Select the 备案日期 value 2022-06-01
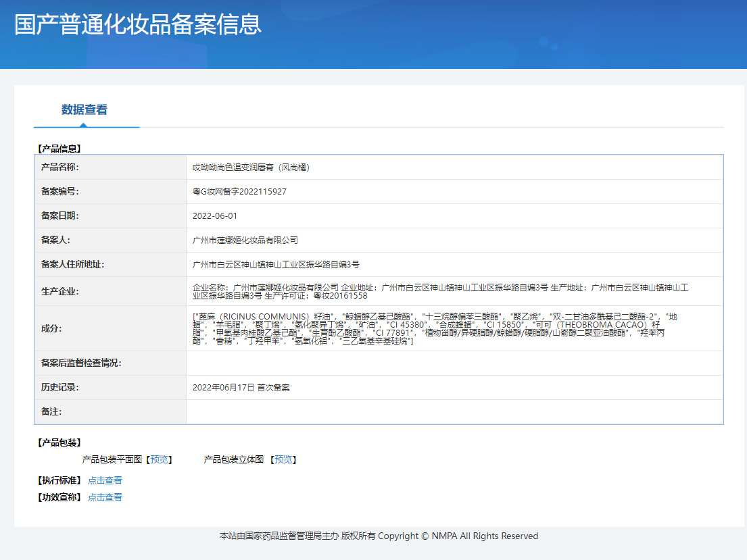This screenshot has width=747, height=560. point(216,215)
